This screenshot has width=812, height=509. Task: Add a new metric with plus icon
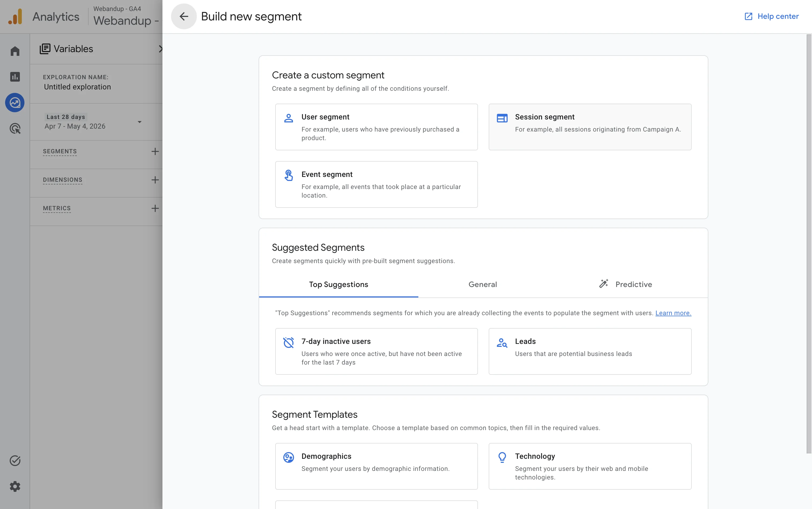(155, 208)
